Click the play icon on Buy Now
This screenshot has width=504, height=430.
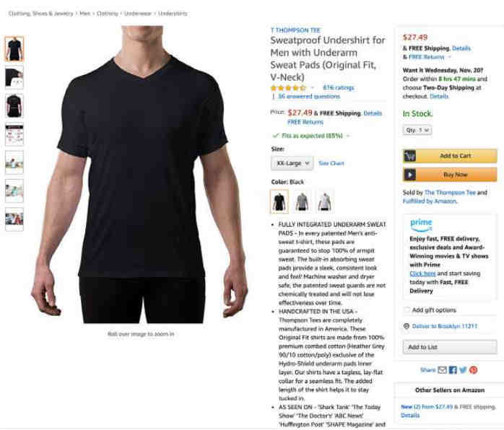[x=409, y=175]
